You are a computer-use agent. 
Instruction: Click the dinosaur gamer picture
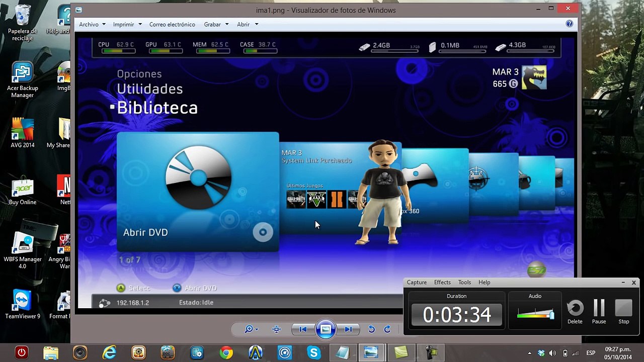coord(534,78)
